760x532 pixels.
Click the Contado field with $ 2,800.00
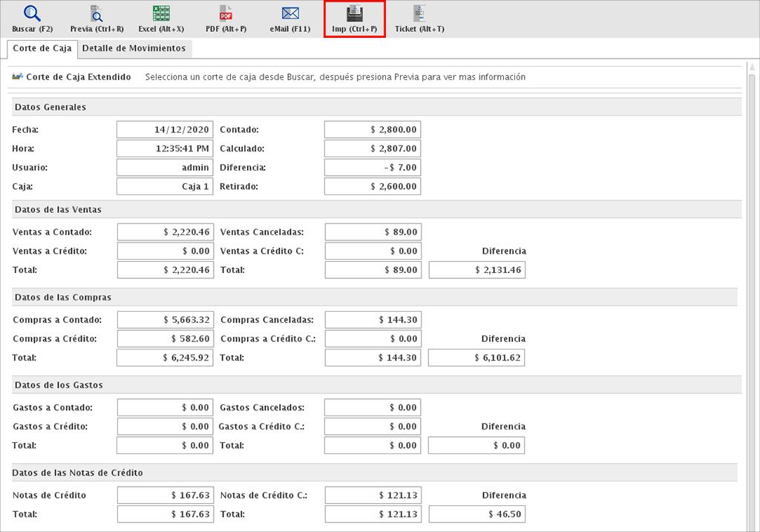pos(373,129)
